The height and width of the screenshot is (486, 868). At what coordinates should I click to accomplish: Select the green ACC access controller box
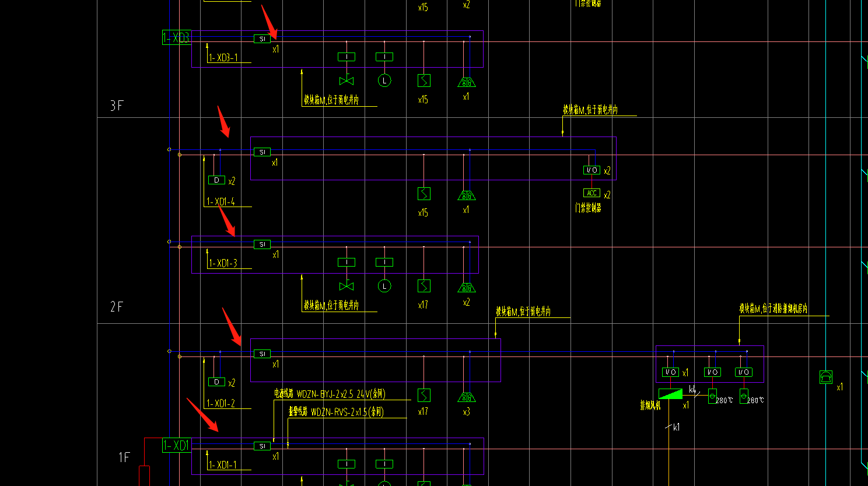click(591, 193)
